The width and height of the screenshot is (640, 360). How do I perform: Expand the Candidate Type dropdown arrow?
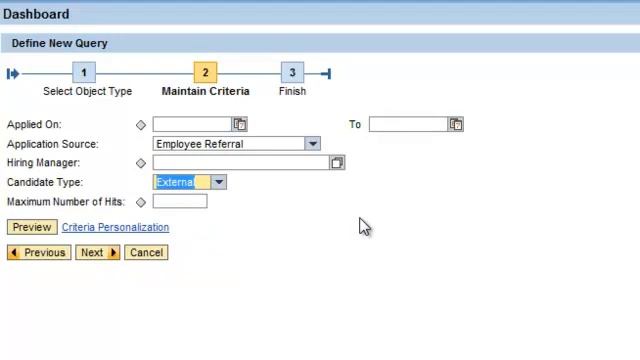pos(219,182)
